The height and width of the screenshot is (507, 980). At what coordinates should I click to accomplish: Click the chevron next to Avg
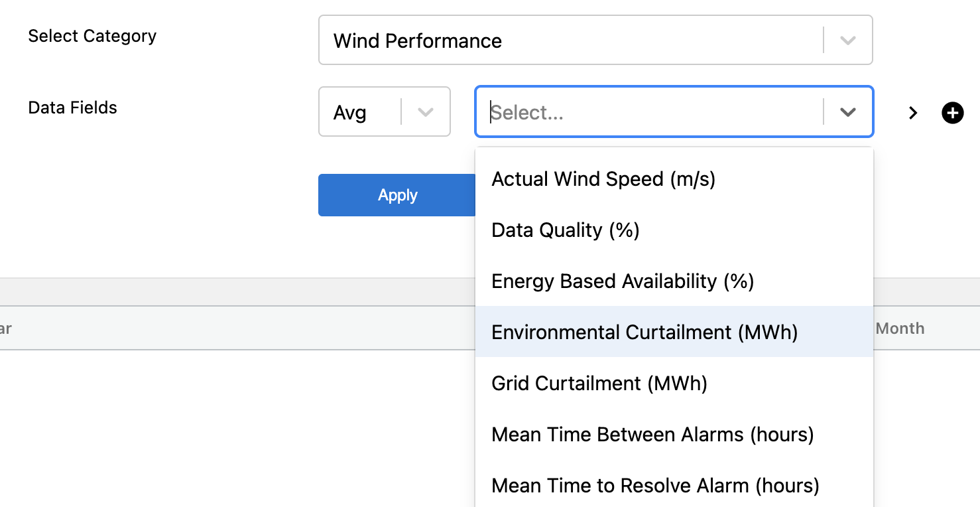coord(425,112)
